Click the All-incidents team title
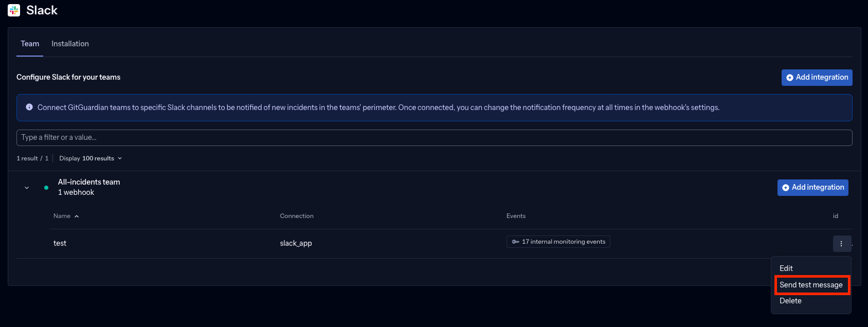Screen dimensions: 868x327 [x=89, y=182]
